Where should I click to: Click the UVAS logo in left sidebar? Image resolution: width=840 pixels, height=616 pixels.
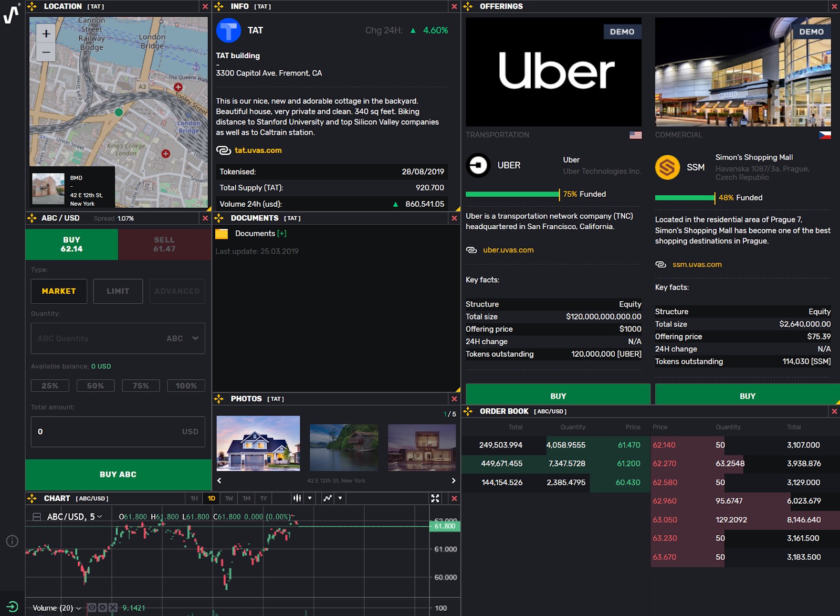pyautogui.click(x=12, y=14)
